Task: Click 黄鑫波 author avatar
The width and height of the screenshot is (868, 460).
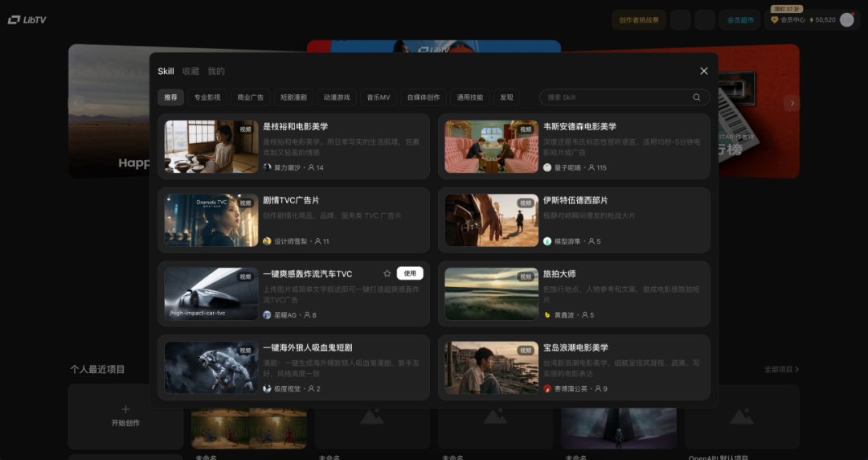Action: coord(547,314)
